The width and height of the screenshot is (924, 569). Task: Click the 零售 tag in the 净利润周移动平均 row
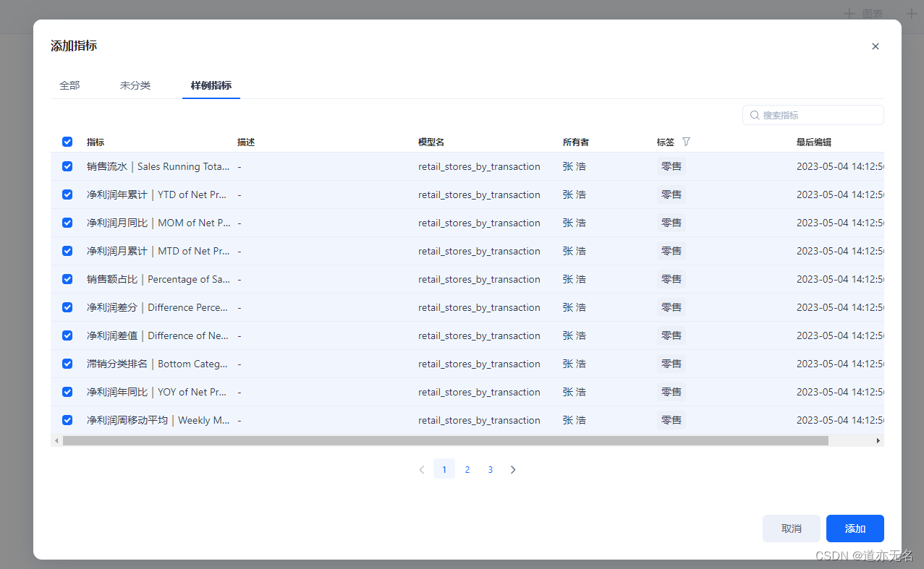pyautogui.click(x=671, y=420)
